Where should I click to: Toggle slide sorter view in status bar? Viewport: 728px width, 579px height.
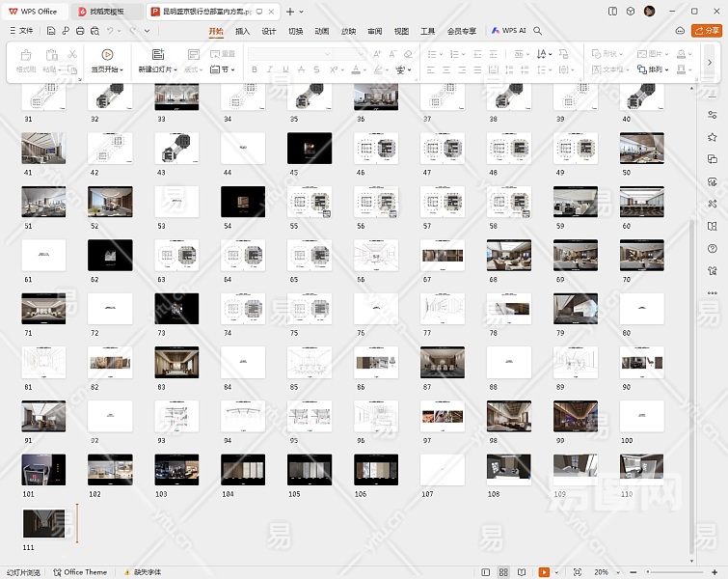coord(503,572)
